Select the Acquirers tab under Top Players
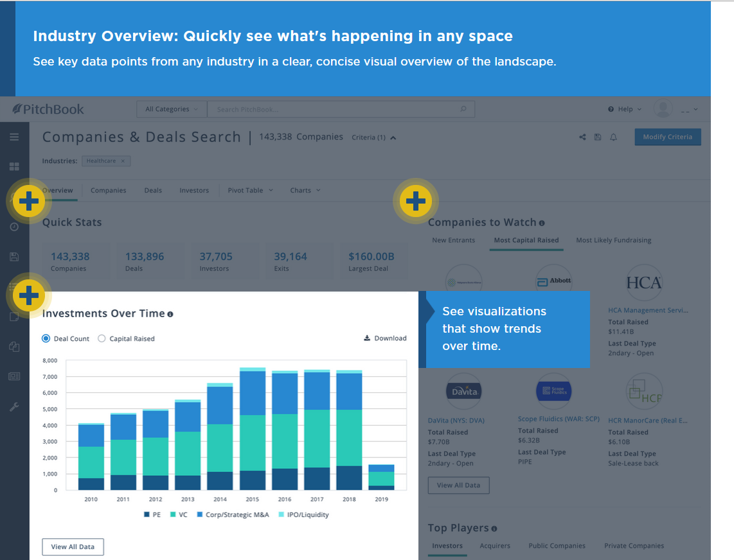Image resolution: width=734 pixels, height=560 pixels. click(x=495, y=545)
